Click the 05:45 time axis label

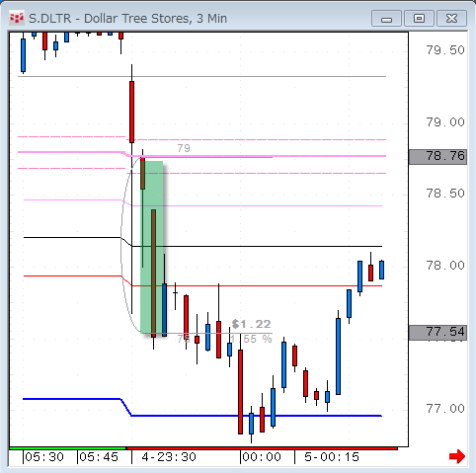tap(99, 457)
